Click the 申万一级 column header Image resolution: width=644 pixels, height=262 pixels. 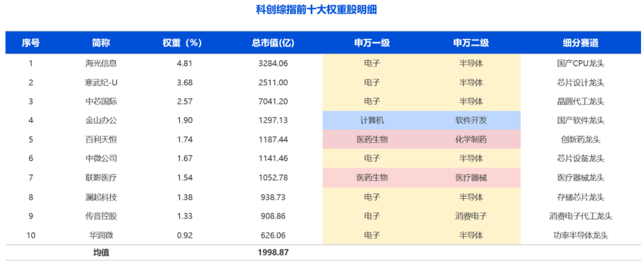[372, 43]
